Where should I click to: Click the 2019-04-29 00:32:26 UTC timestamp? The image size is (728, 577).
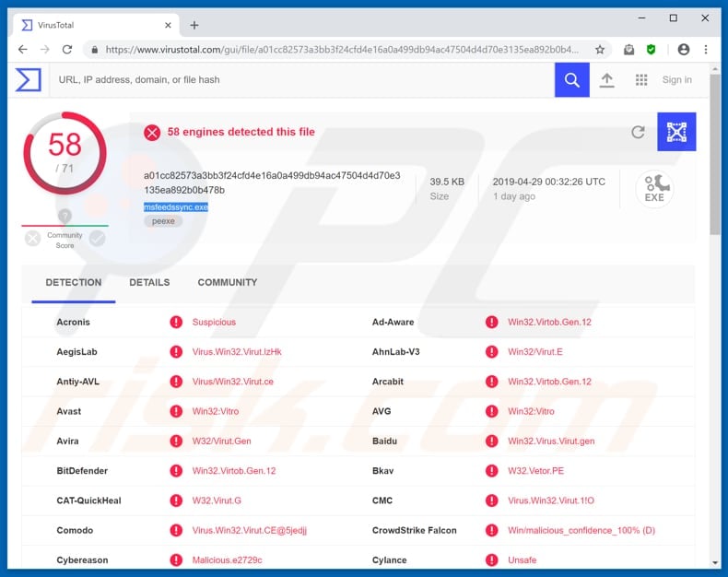tap(549, 182)
